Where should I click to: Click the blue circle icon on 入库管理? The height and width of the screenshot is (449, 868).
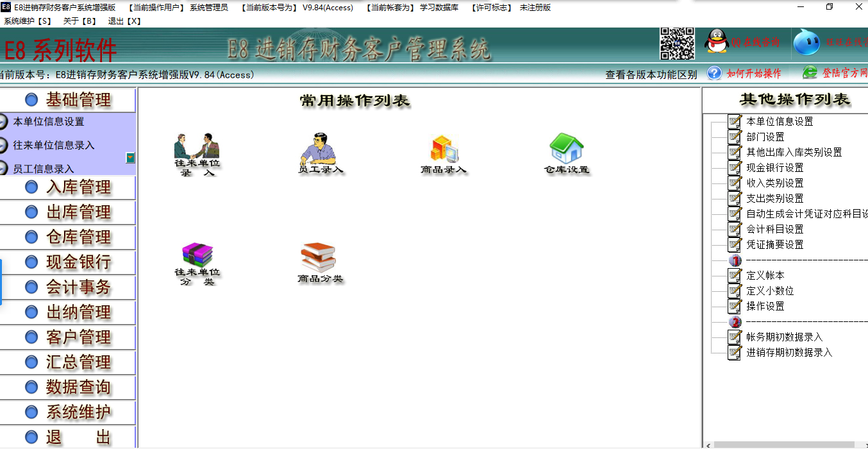[x=31, y=187]
